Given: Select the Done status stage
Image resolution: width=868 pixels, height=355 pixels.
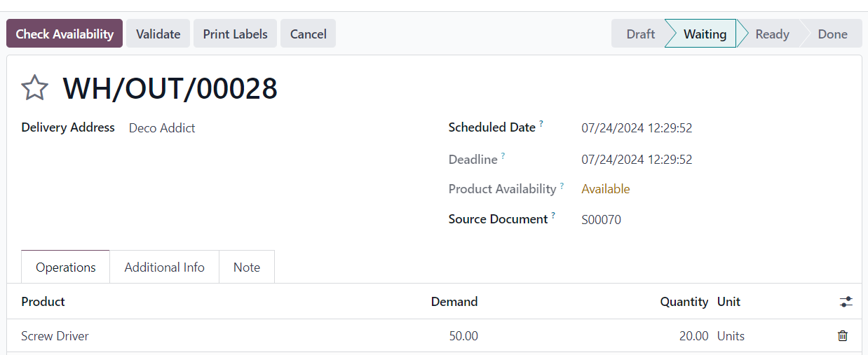Looking at the screenshot, I should (x=832, y=34).
